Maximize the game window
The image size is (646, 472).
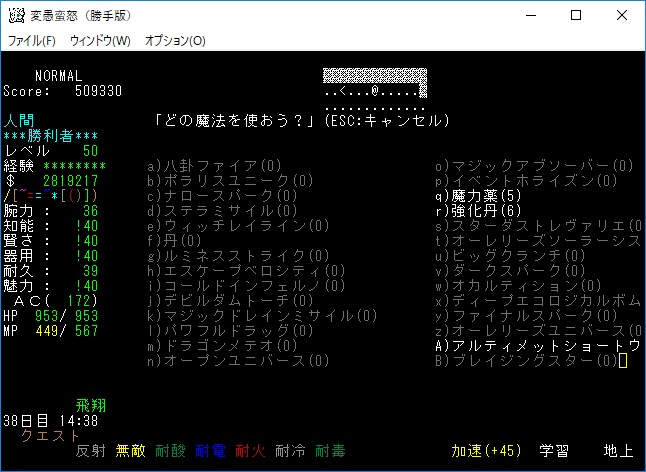576,15
